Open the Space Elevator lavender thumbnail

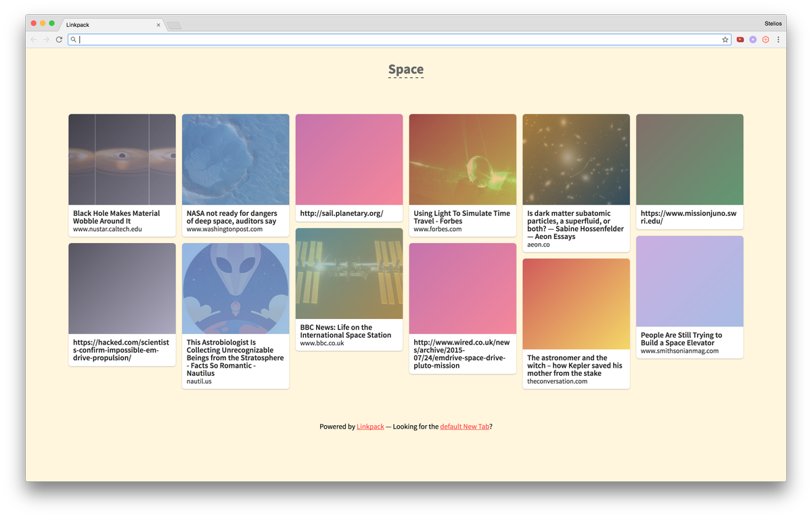point(690,281)
